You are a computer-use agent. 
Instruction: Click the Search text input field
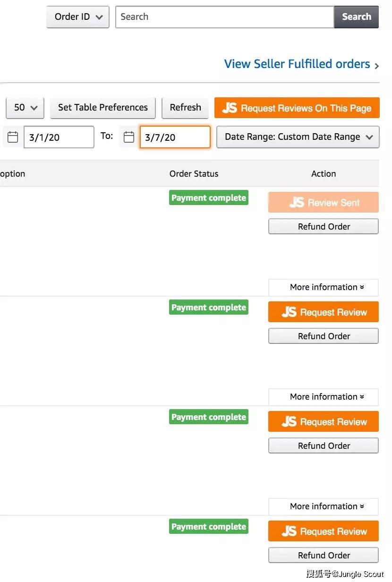pyautogui.click(x=225, y=17)
